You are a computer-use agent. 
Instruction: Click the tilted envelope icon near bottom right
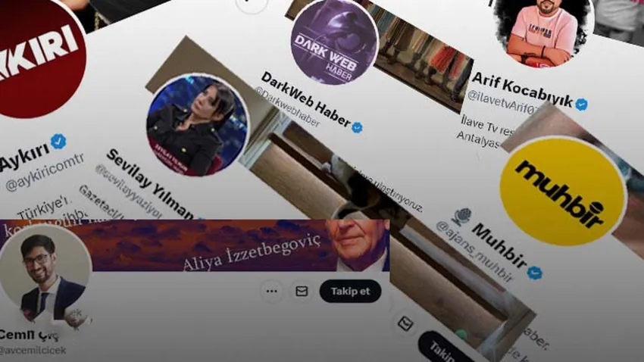(405, 323)
